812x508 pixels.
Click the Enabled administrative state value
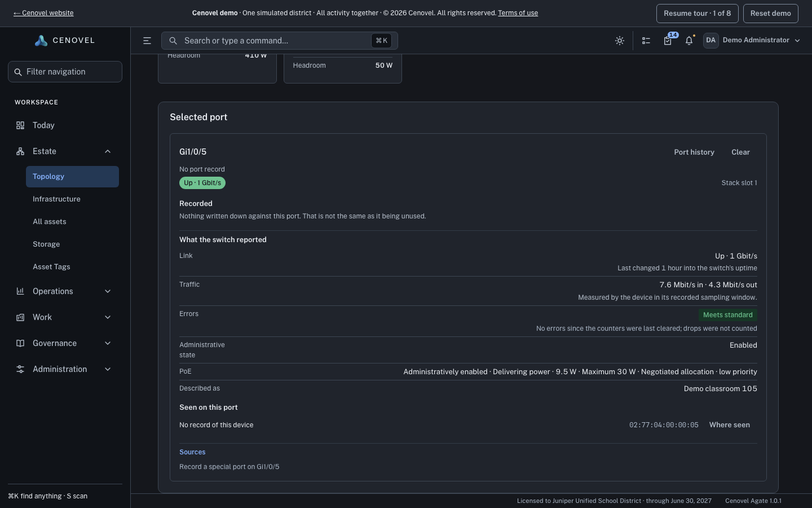pos(743,345)
